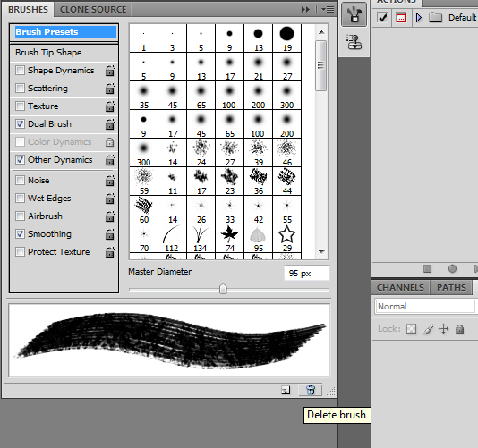
Task: Enable the Wet Edges checkbox
Action: click(x=20, y=199)
